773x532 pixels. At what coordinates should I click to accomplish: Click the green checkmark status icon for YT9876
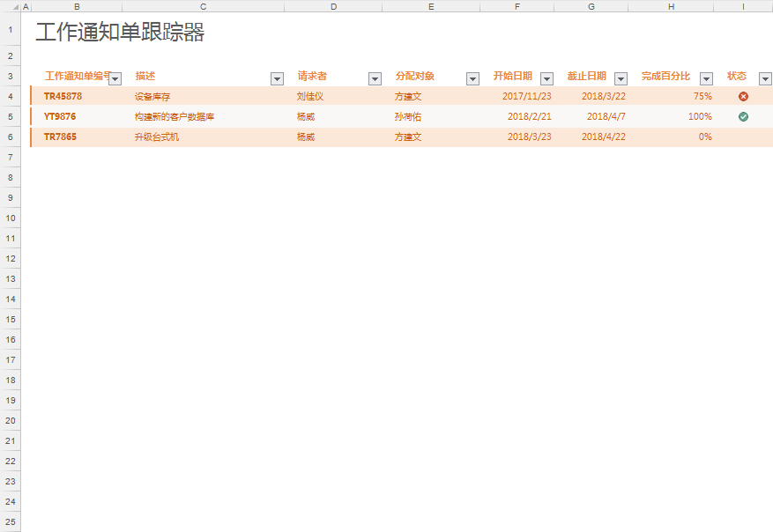[x=743, y=116]
